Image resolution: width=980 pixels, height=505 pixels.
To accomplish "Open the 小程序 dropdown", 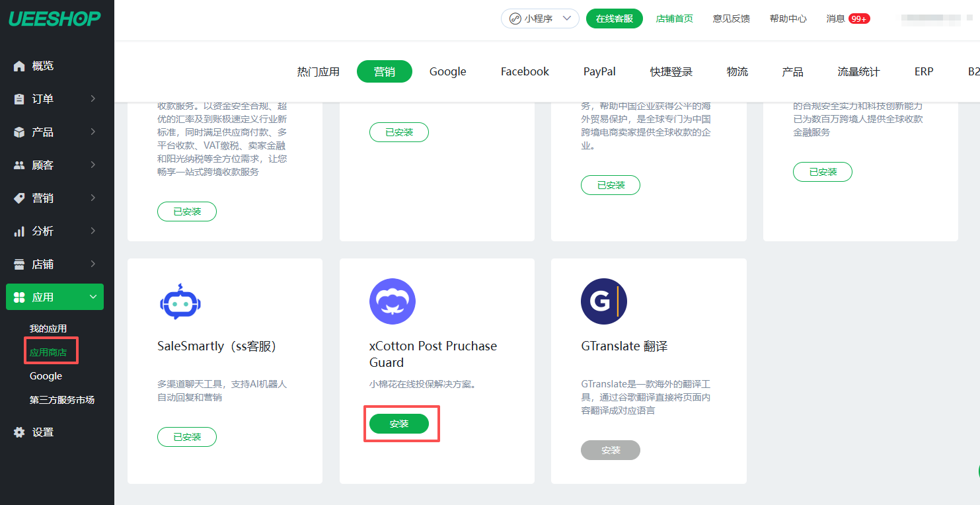I will 539,19.
